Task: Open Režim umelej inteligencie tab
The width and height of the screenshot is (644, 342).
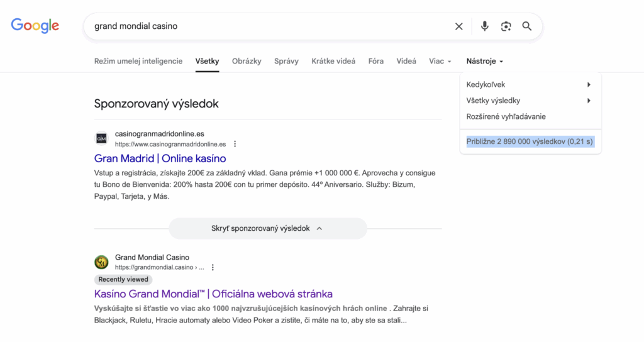Action: point(138,61)
